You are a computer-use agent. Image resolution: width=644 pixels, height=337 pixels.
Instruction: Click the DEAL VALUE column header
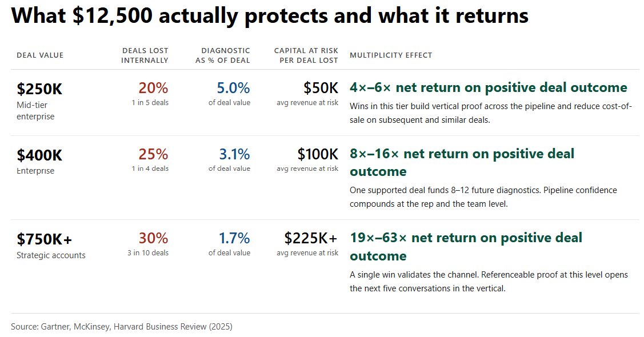[x=40, y=55]
